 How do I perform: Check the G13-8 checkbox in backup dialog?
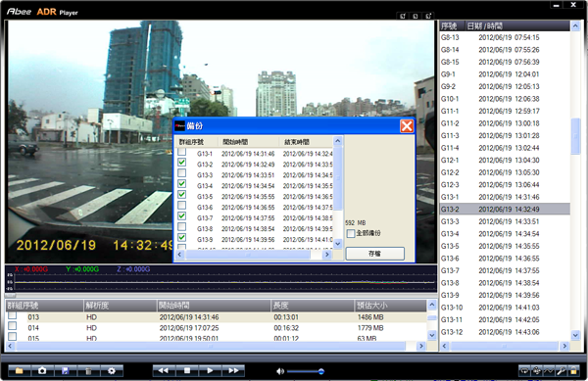pos(182,226)
